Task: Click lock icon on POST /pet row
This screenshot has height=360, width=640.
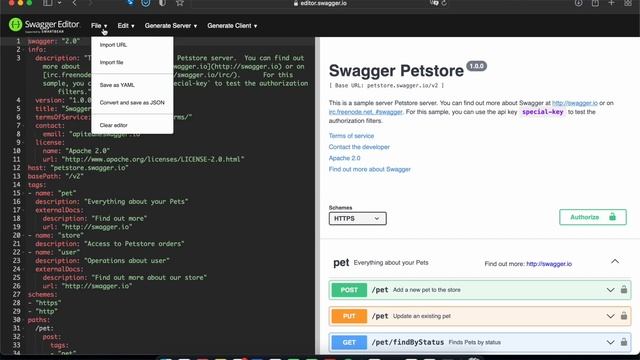Action: (x=624, y=290)
